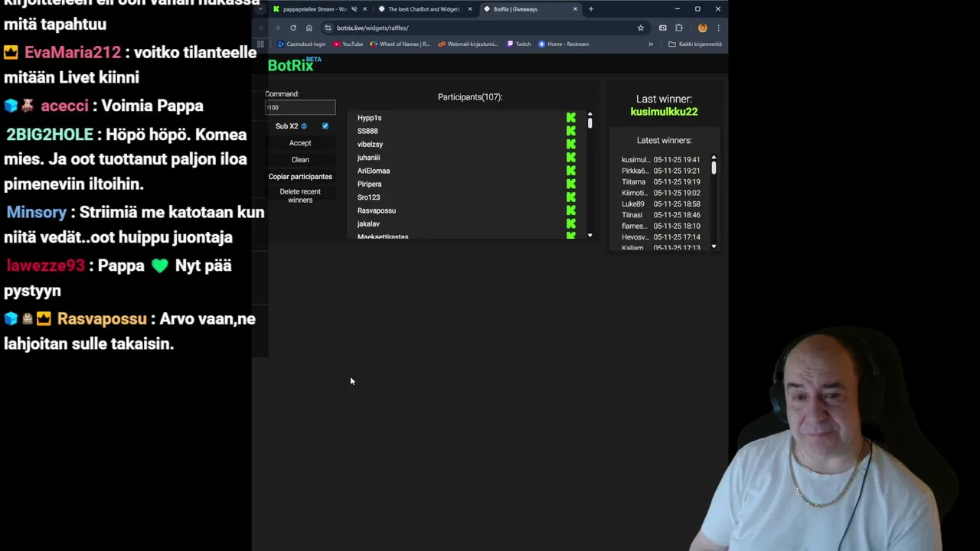
Task: Click the Command input field
Action: (300, 108)
